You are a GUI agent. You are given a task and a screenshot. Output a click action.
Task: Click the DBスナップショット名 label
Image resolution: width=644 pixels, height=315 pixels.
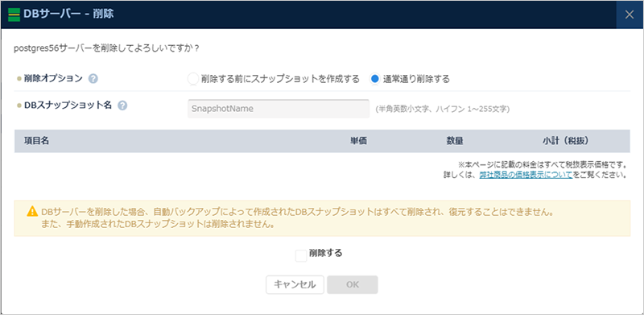coord(68,106)
